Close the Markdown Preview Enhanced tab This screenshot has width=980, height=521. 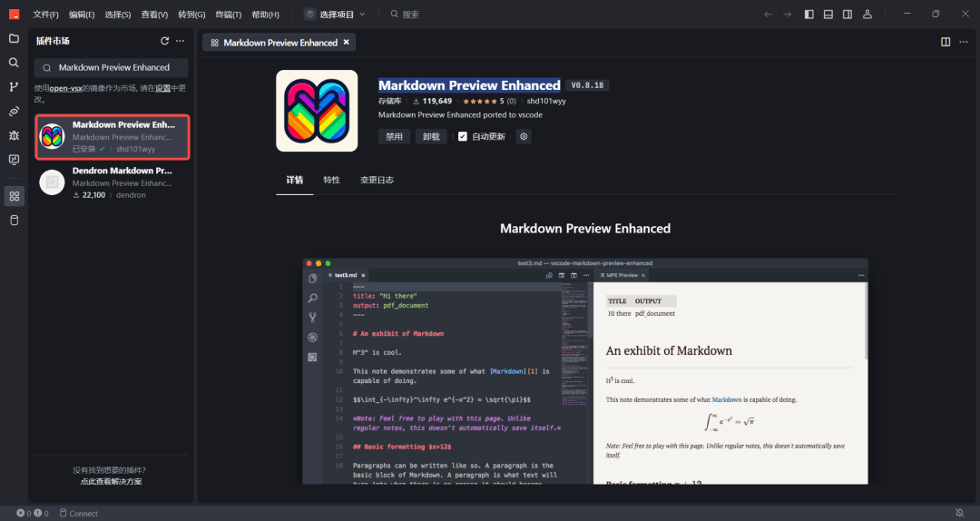pos(347,42)
